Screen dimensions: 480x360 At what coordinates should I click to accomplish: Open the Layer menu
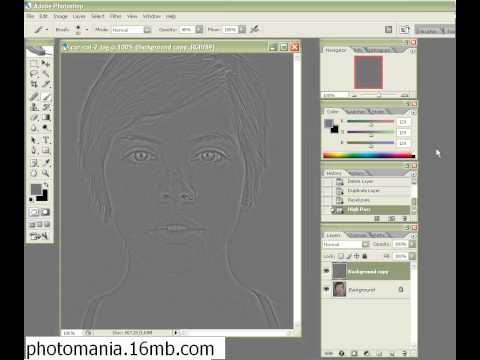(x=79, y=16)
